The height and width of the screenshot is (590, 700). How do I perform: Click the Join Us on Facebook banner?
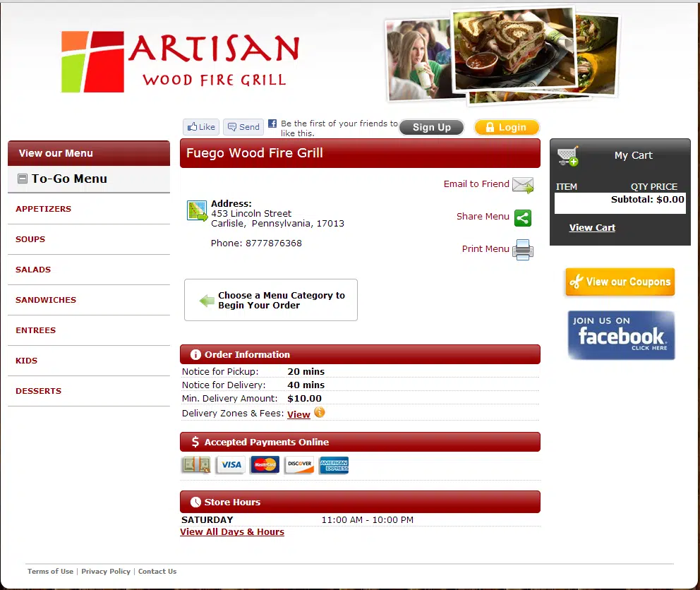pos(621,335)
